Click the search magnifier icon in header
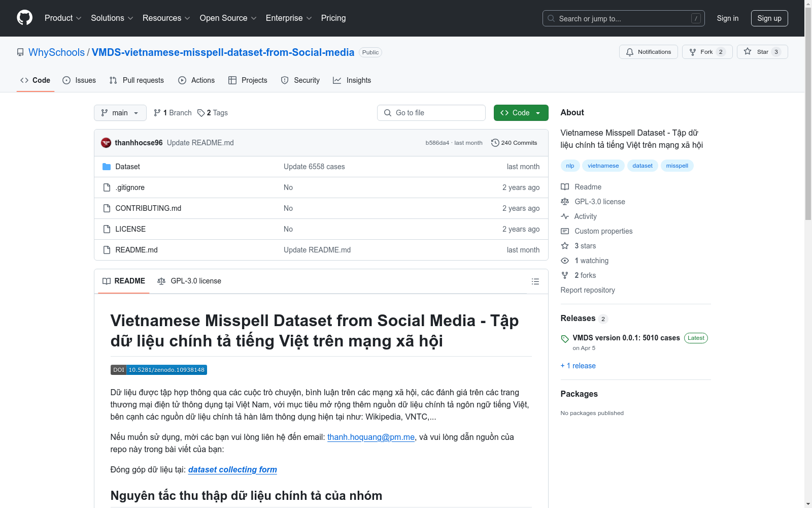This screenshot has width=812, height=508. (551, 18)
